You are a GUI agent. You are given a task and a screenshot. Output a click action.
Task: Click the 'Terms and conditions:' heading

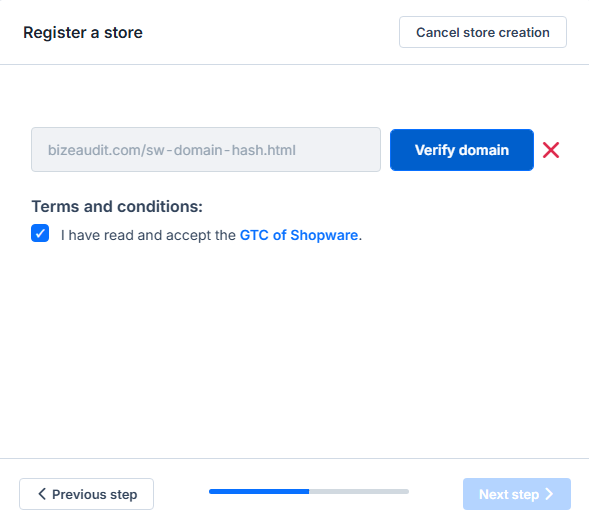117,206
